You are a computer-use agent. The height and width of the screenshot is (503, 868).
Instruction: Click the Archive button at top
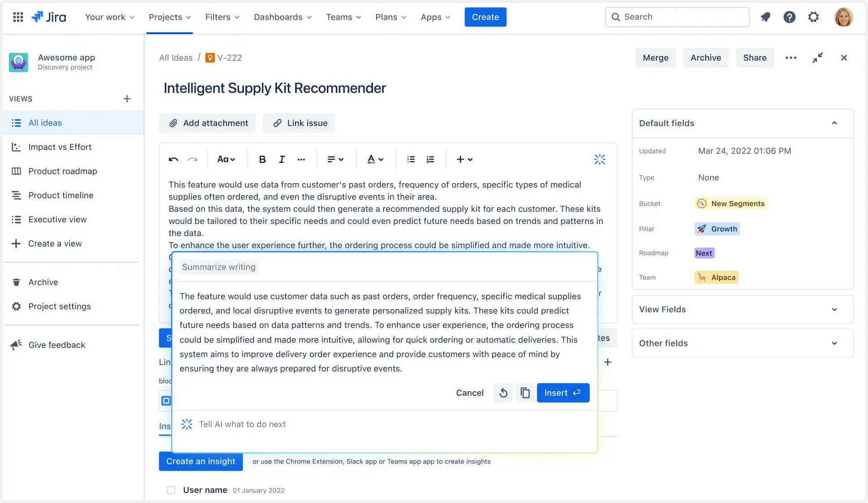(706, 58)
